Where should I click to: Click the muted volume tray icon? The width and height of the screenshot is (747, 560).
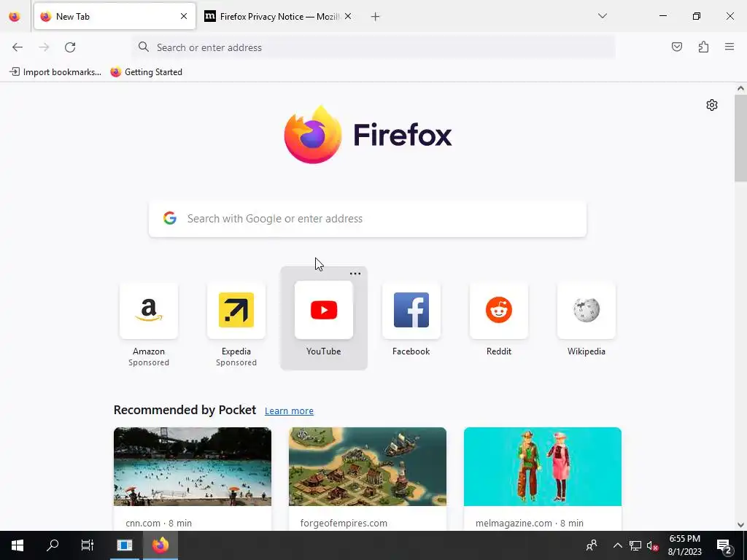pos(652,545)
